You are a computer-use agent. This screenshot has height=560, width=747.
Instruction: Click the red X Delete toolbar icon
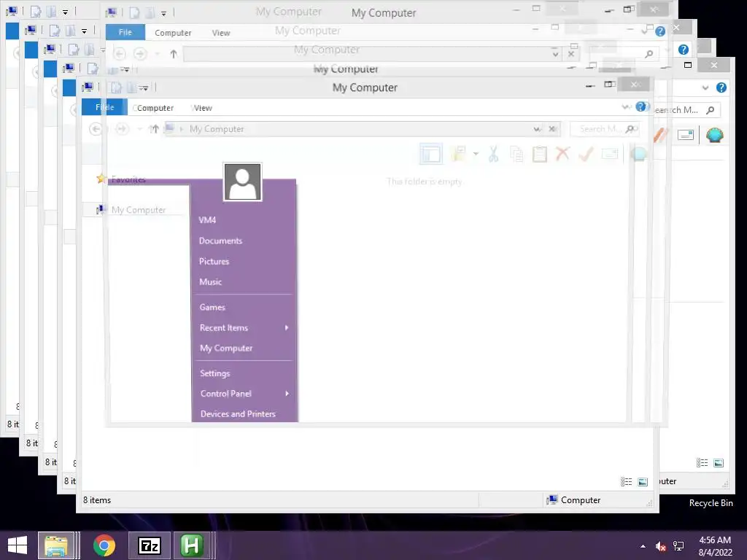pos(562,154)
